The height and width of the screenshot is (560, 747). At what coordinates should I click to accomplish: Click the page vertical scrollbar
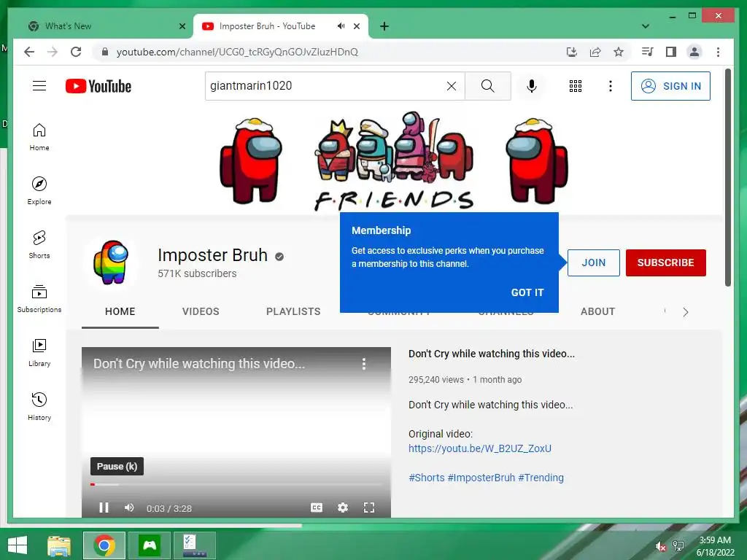pos(727,178)
